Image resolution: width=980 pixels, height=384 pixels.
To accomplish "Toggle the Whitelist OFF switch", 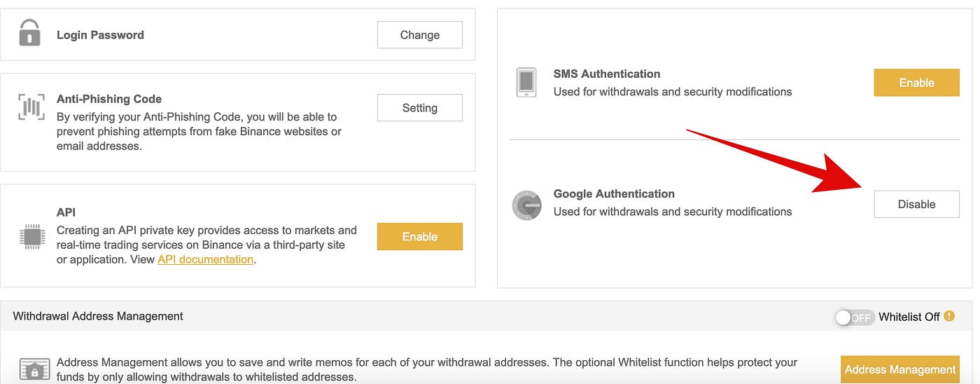I will (855, 317).
